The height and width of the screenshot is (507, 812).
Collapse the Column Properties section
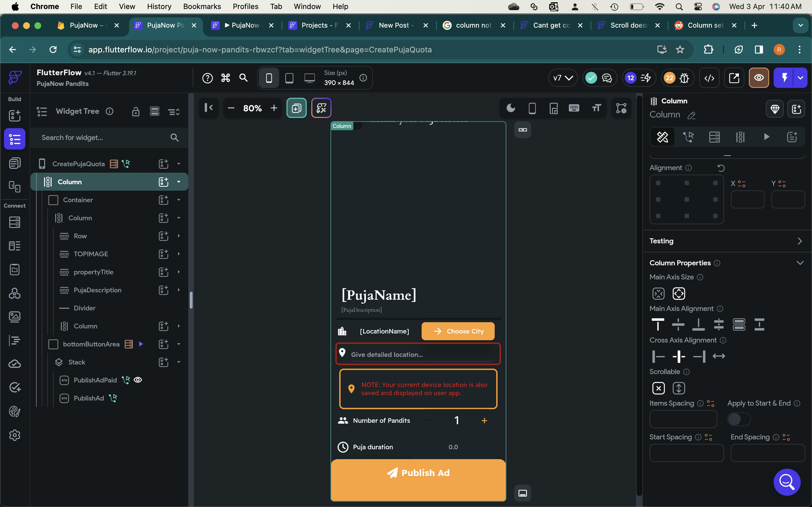coord(800,263)
